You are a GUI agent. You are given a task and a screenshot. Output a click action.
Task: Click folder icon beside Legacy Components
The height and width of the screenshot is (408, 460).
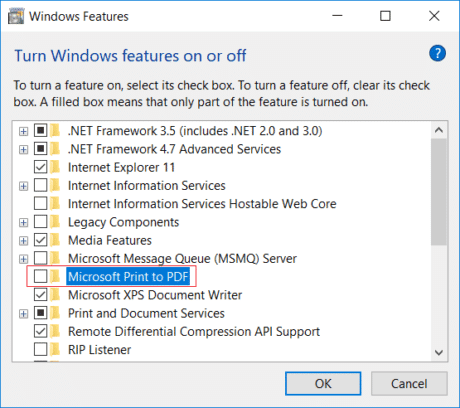point(55,222)
